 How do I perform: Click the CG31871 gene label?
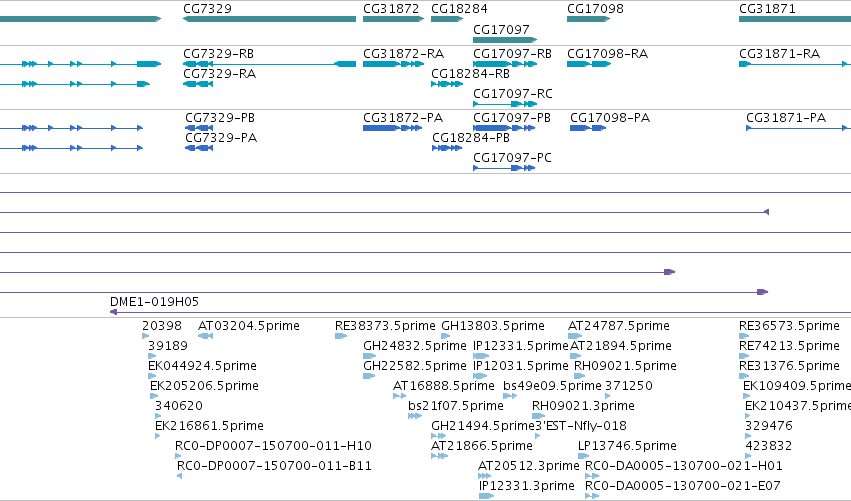(x=767, y=9)
